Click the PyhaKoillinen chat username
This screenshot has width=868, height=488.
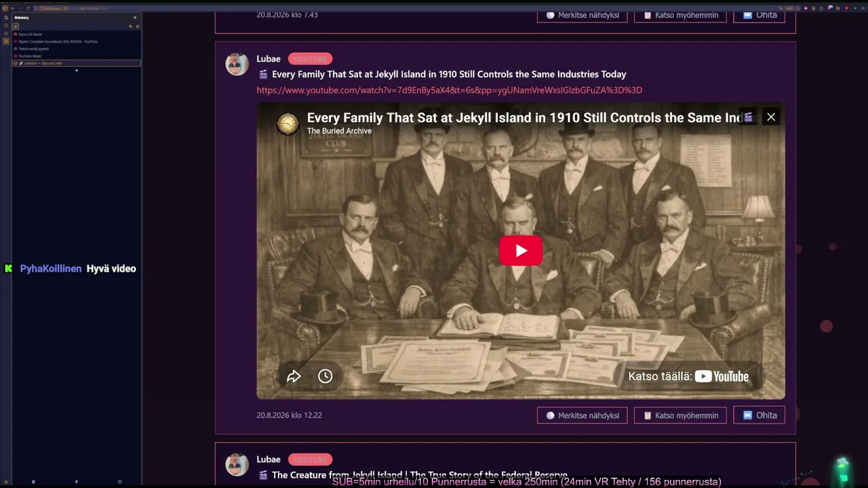point(51,269)
